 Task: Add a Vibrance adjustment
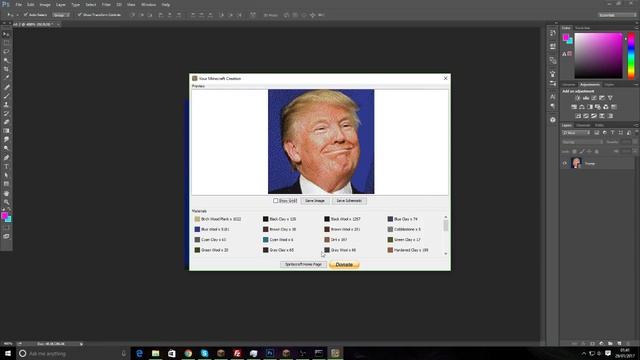click(611, 98)
